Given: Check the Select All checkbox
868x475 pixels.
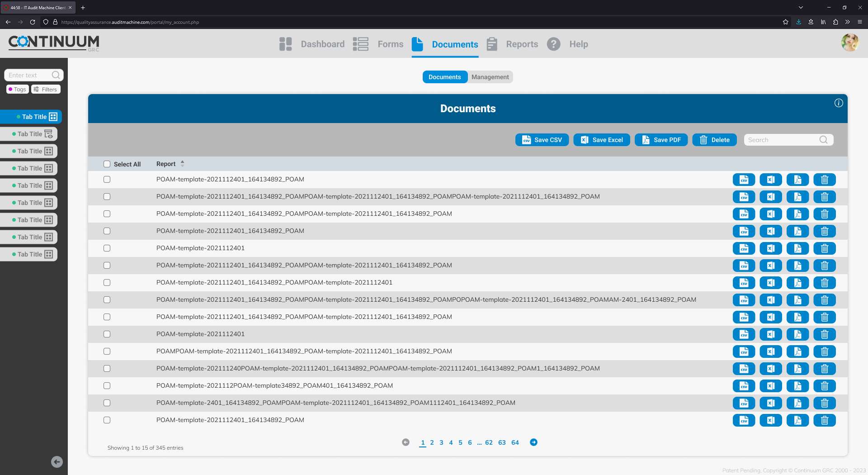Looking at the screenshot, I should (107, 164).
